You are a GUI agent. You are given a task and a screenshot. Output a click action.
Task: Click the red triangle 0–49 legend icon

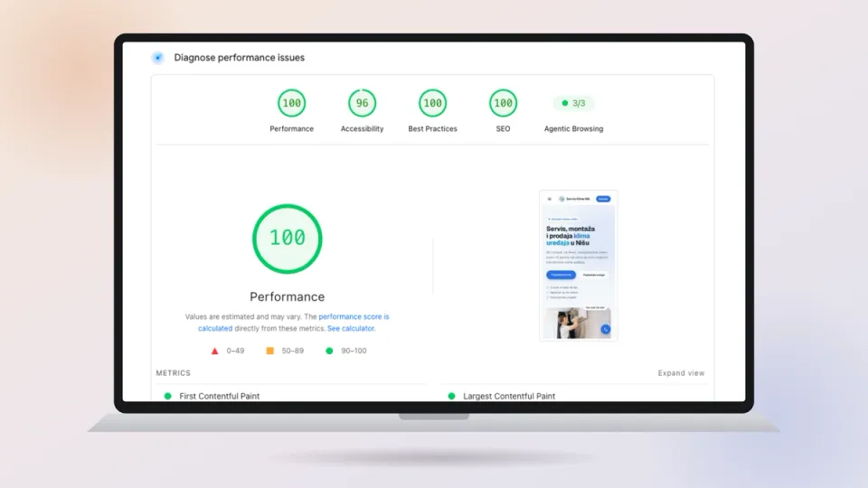(215, 351)
